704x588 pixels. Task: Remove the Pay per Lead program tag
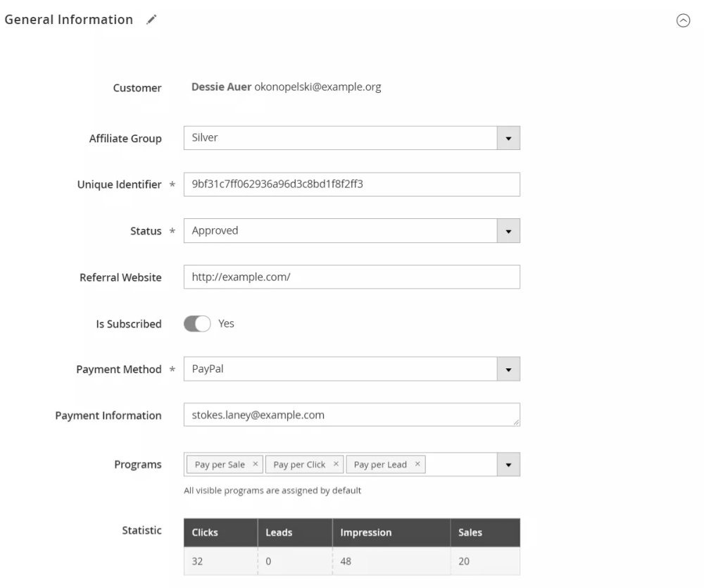pyautogui.click(x=417, y=465)
